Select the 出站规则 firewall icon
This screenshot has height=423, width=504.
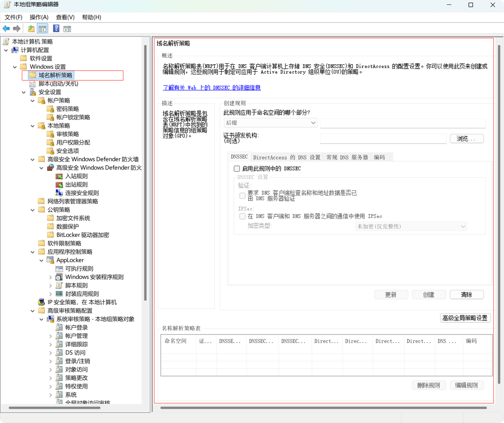coord(59,185)
